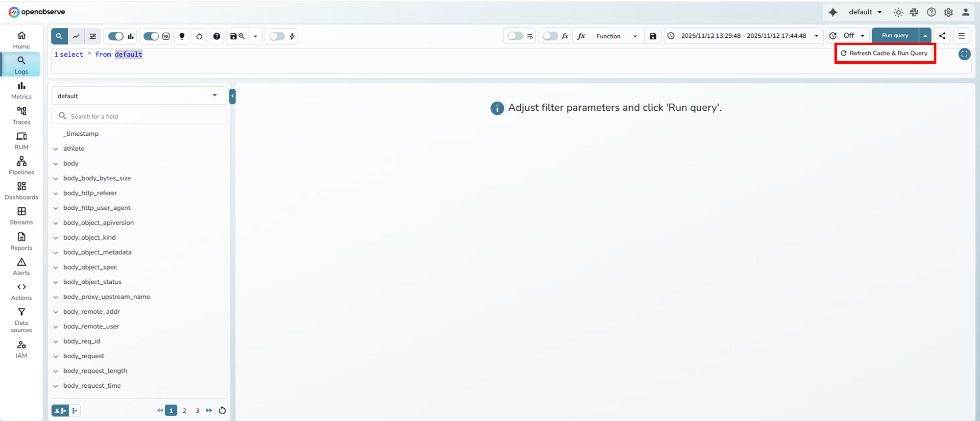The height and width of the screenshot is (421, 980).
Task: Select Refresh Cache & Run Query option
Action: pyautogui.click(x=884, y=53)
